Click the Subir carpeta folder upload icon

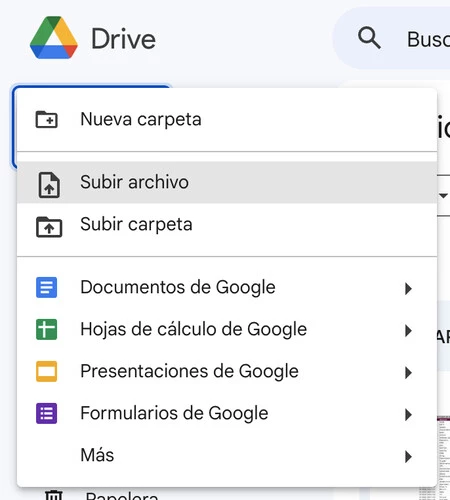pos(49,227)
